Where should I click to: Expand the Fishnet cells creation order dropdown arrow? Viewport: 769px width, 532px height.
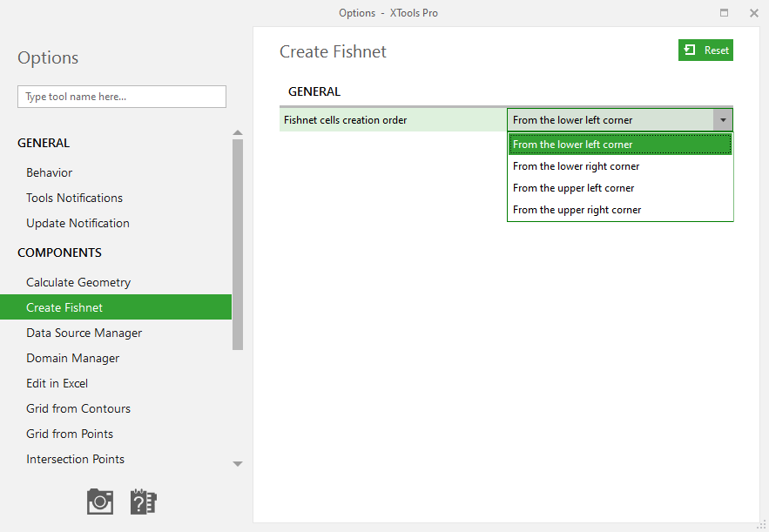click(x=723, y=120)
